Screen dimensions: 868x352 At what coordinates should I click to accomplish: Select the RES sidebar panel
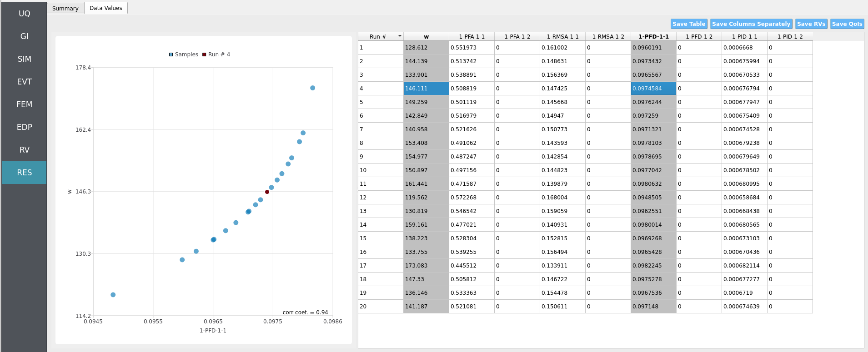[x=24, y=173]
